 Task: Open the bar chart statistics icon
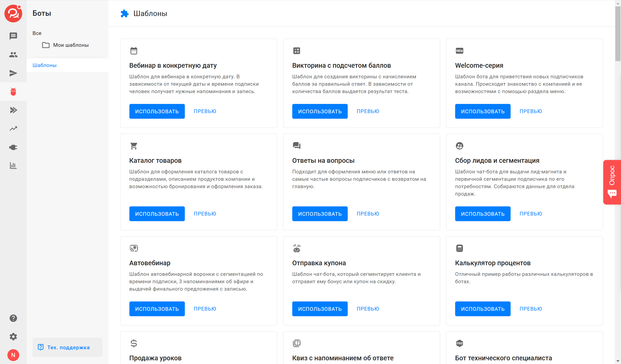(x=13, y=165)
